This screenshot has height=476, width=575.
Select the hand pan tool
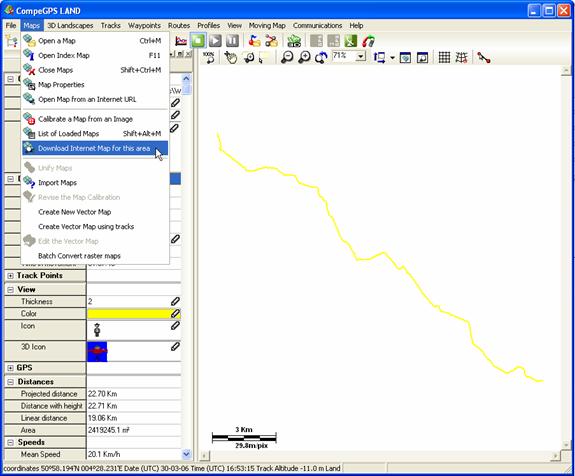point(231,58)
